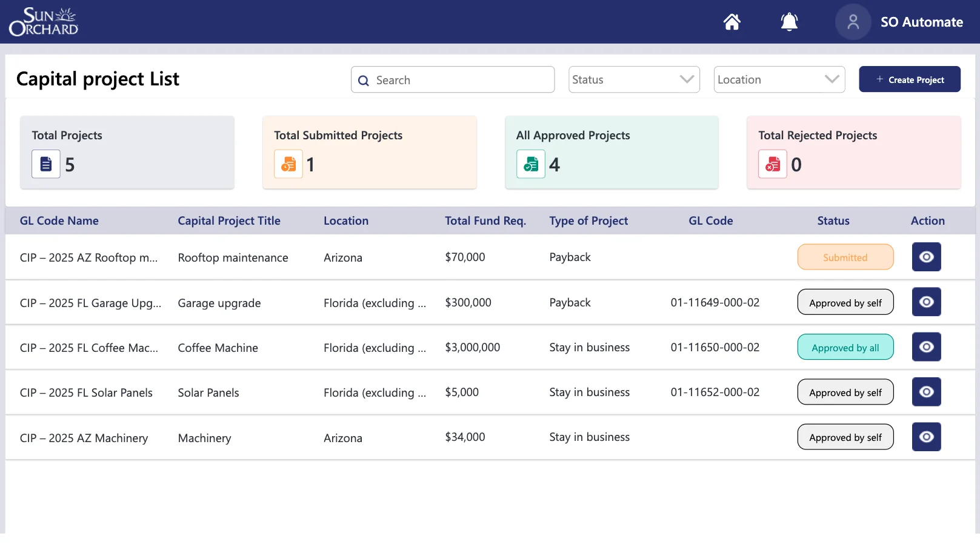
Task: Click the Total Projects document icon
Action: (45, 164)
